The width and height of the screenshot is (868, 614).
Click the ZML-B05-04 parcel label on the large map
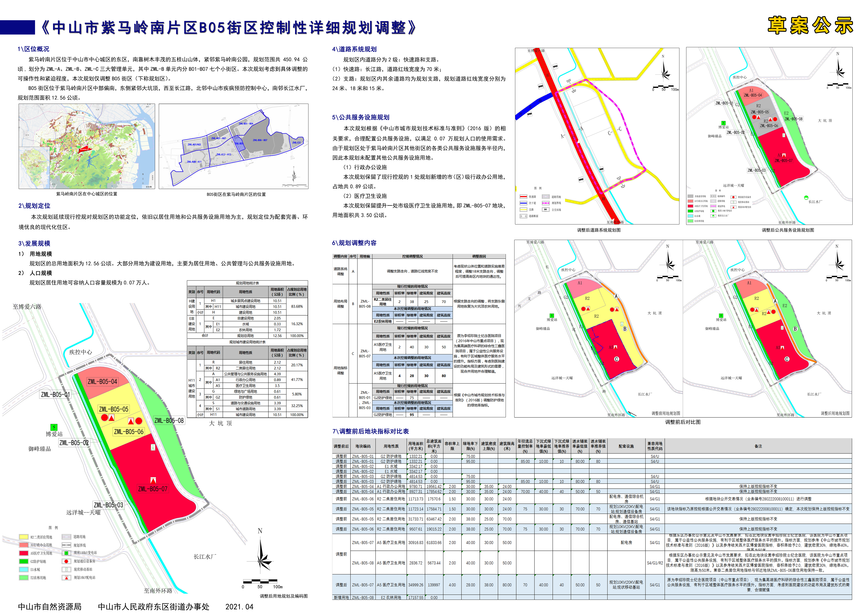pyautogui.click(x=102, y=382)
